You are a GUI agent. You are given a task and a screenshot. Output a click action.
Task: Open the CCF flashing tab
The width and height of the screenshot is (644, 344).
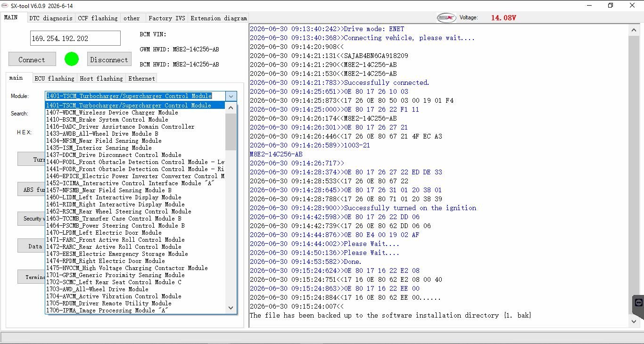click(x=98, y=18)
